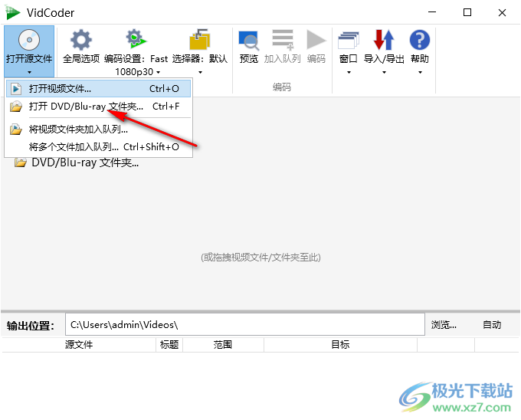Click folder icon beside DVD/Blu-ray 文件夹 link
This screenshot has height=420, width=521.
click(x=20, y=162)
